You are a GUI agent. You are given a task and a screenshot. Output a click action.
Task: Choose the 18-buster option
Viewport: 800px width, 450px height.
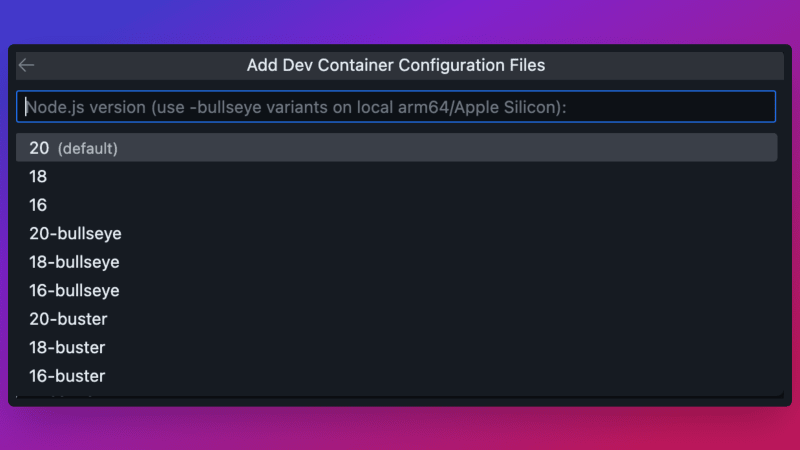pyautogui.click(x=67, y=348)
